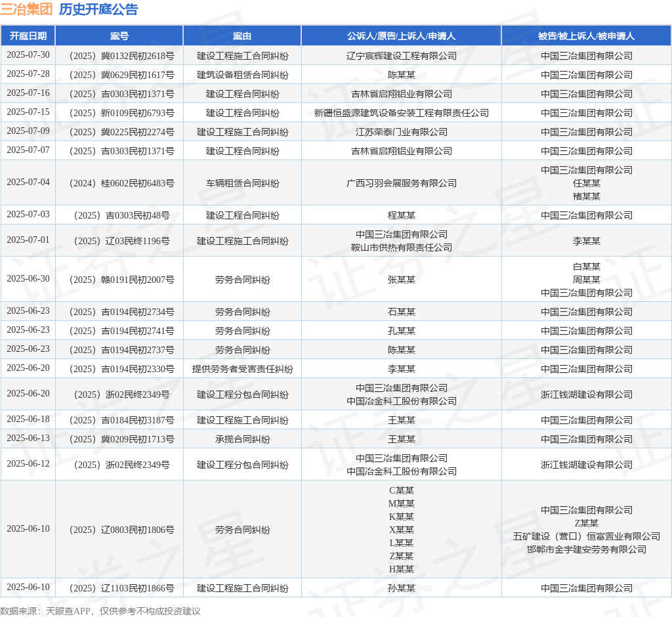Click plaintiff H某某

[x=402, y=569]
